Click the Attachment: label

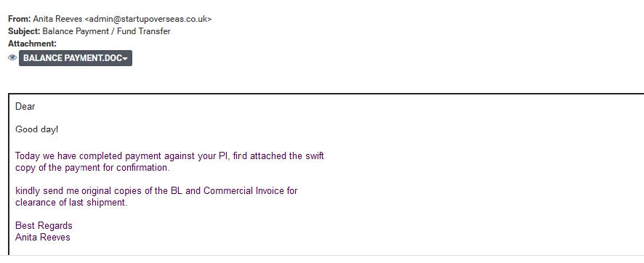33,44
